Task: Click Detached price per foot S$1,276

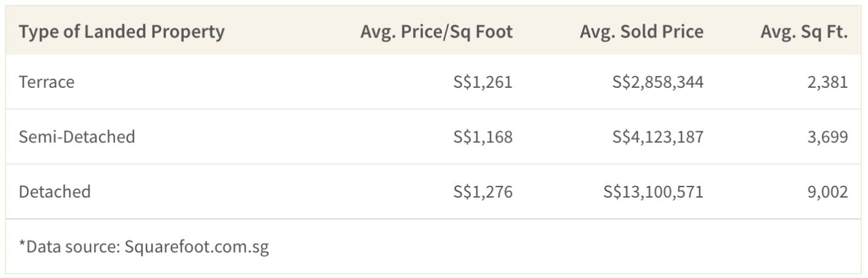Action: (x=483, y=191)
